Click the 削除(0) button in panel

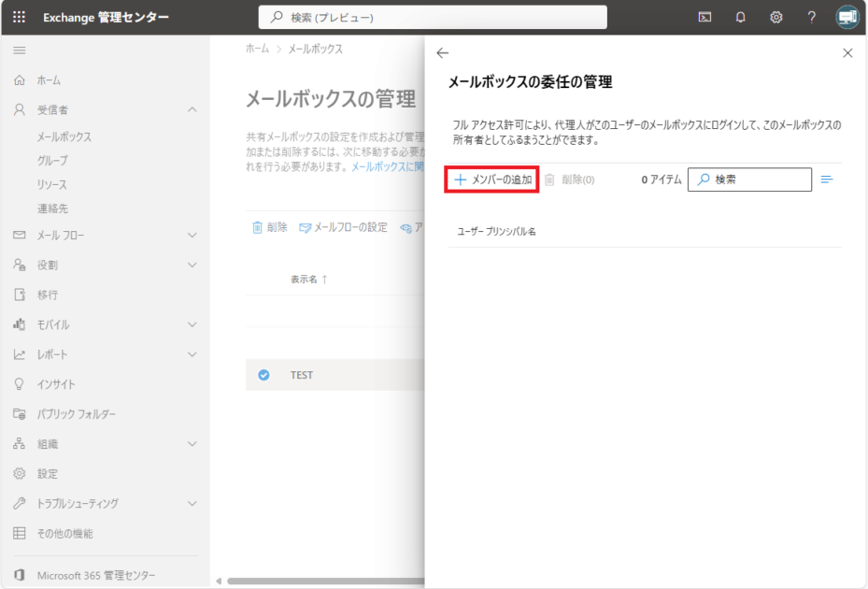click(x=570, y=180)
